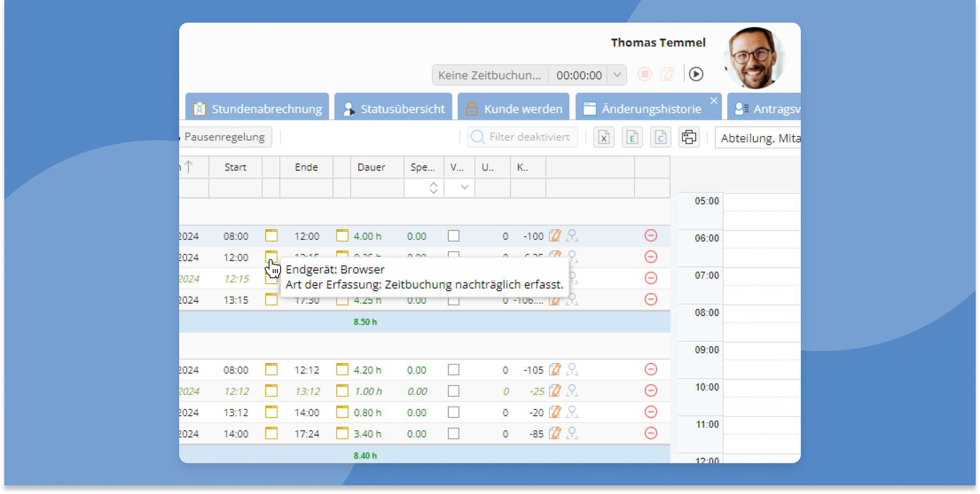Delete the booking row starting at 12:15

click(x=651, y=278)
